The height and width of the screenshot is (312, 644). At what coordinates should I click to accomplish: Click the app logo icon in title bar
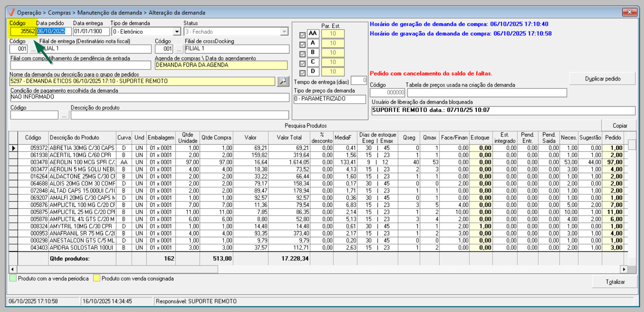click(11, 13)
